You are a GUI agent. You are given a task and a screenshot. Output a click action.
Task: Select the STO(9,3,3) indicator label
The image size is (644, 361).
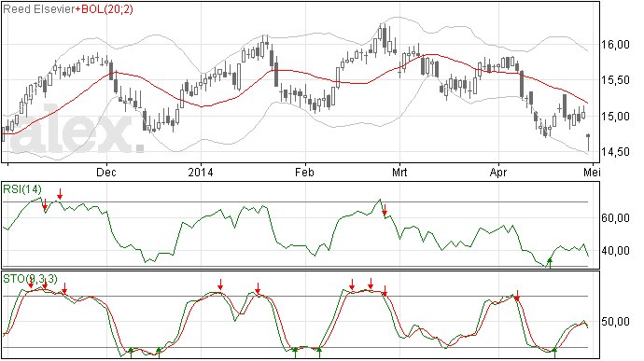click(x=30, y=279)
